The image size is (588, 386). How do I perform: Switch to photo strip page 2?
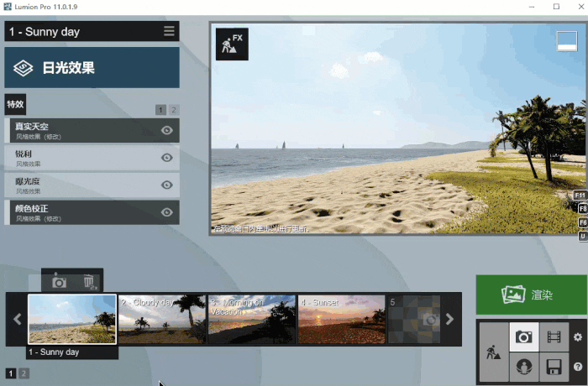point(24,373)
